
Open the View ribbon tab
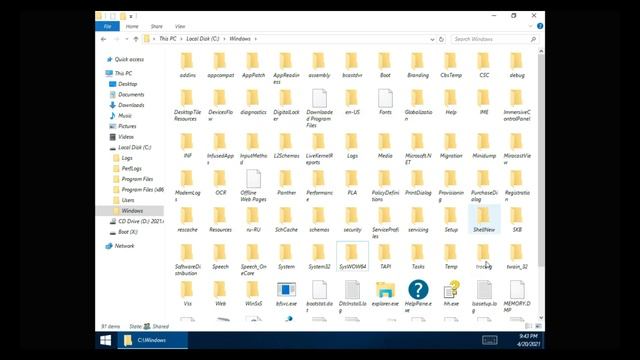(x=180, y=27)
